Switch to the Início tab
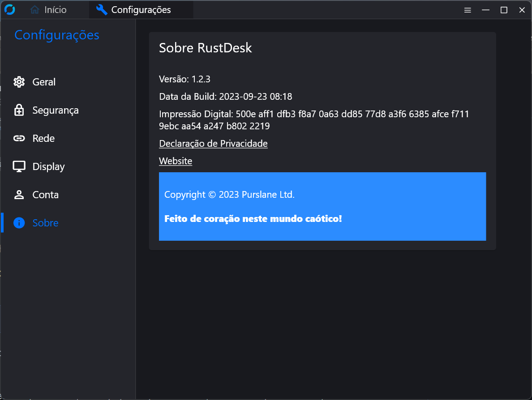Image resolution: width=532 pixels, height=400 pixels. click(x=48, y=10)
